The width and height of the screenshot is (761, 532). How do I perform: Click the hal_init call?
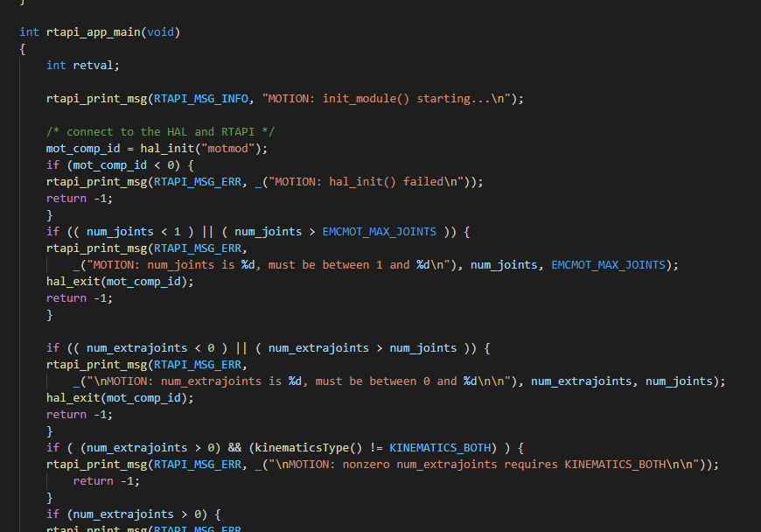click(167, 149)
